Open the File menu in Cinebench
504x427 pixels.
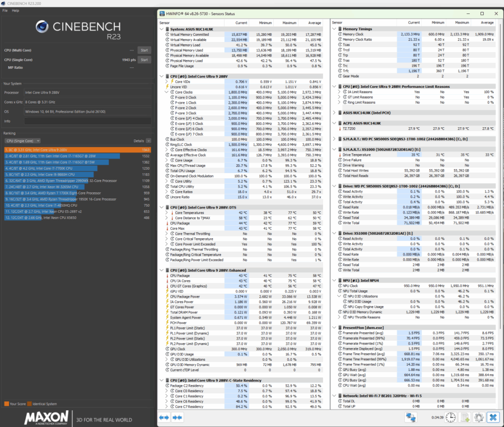(x=5, y=11)
